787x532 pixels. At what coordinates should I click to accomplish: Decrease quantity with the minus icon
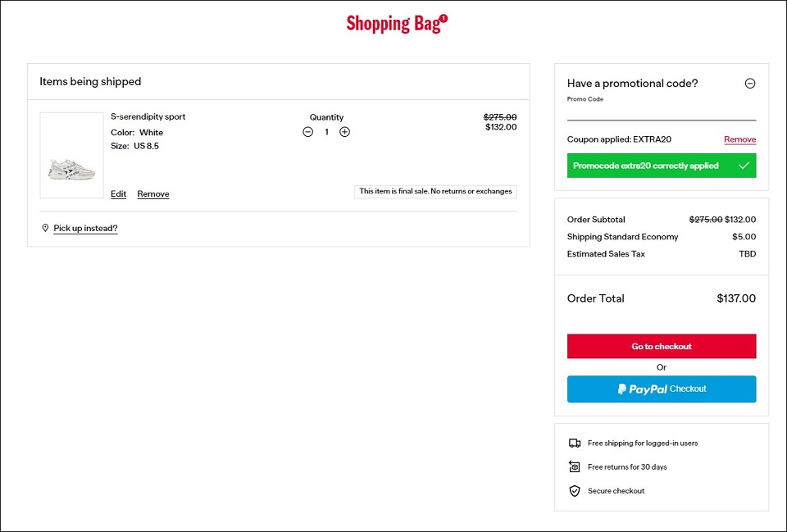(x=308, y=132)
